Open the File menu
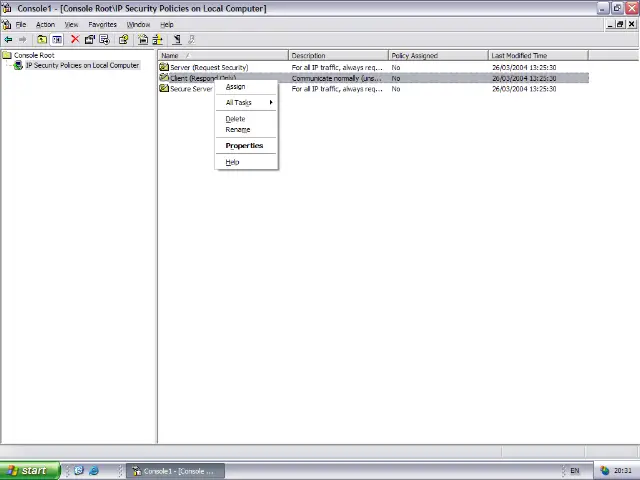640x480 pixels. 21,24
